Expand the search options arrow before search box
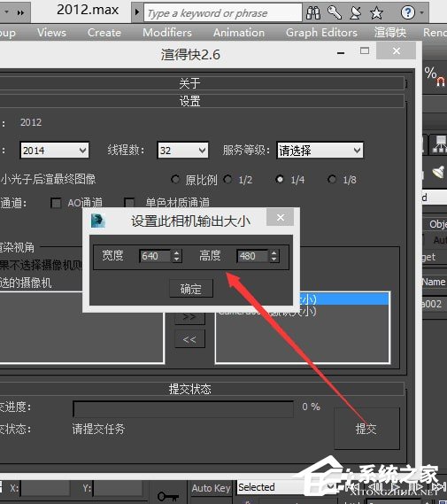Image resolution: width=447 pixels, height=504 pixels. pyautogui.click(x=137, y=12)
